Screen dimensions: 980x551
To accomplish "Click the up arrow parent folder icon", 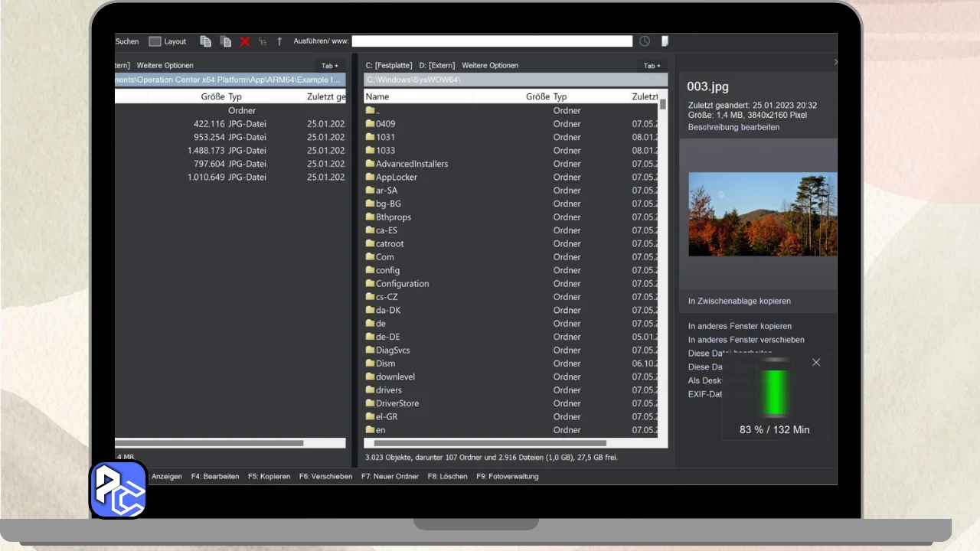I will point(279,41).
